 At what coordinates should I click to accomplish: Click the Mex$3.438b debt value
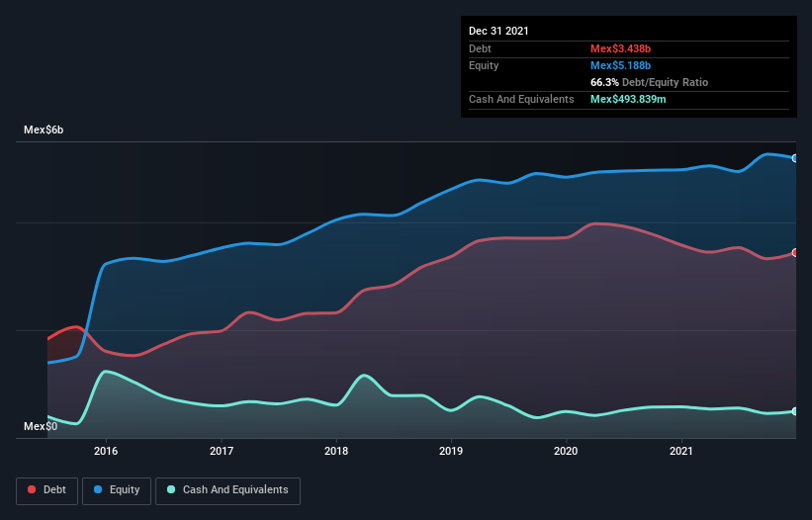click(x=620, y=48)
